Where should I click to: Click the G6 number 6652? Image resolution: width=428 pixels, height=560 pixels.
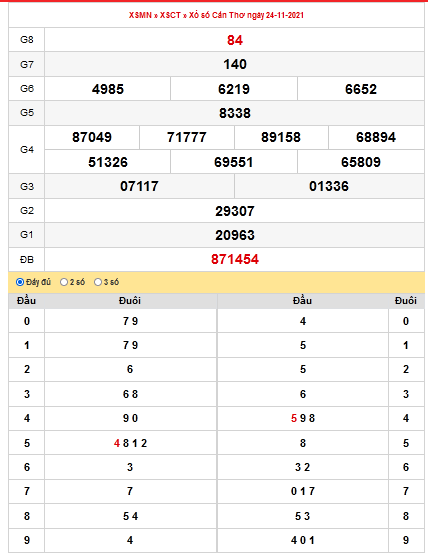tap(361, 89)
